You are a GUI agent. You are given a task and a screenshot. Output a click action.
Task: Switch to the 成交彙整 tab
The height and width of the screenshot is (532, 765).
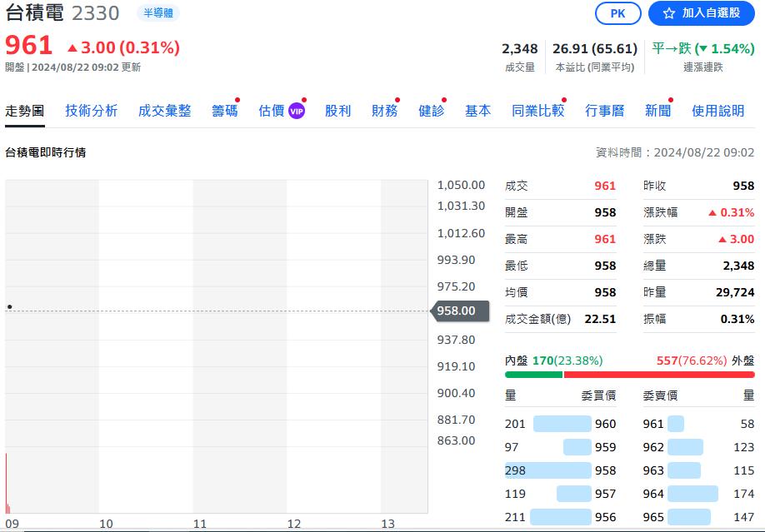pos(164,112)
